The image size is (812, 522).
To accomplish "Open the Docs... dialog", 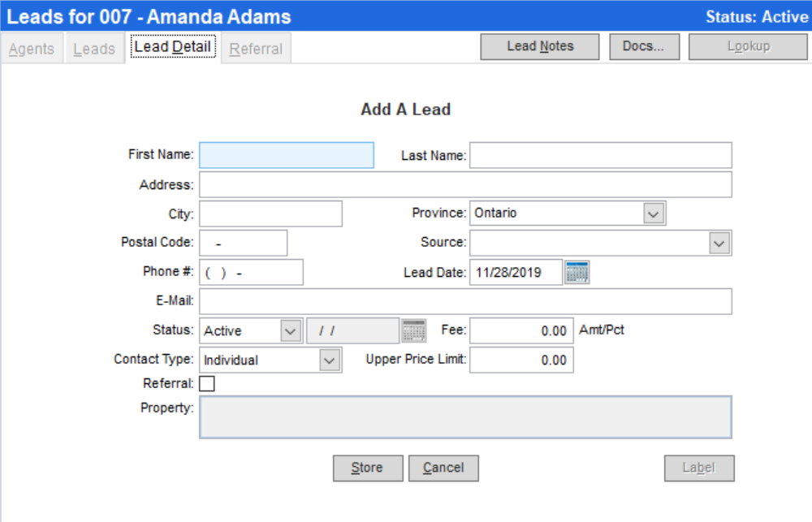I will click(644, 46).
